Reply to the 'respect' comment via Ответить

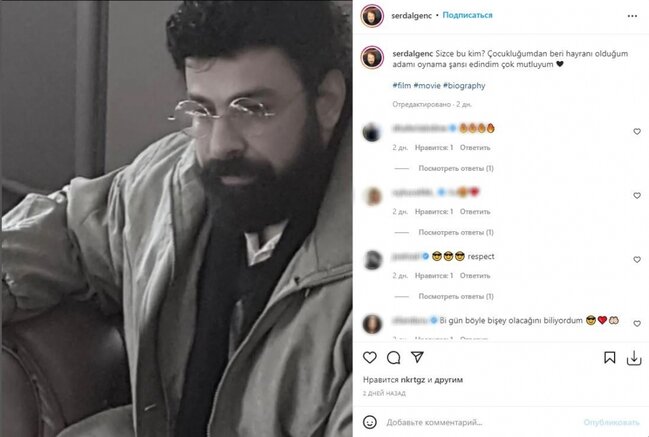[x=475, y=276]
